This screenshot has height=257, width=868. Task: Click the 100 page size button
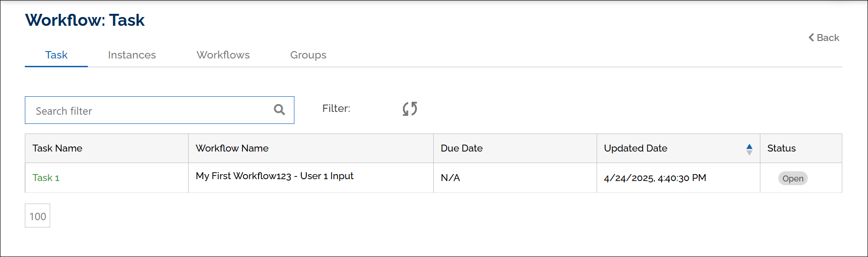[38, 216]
